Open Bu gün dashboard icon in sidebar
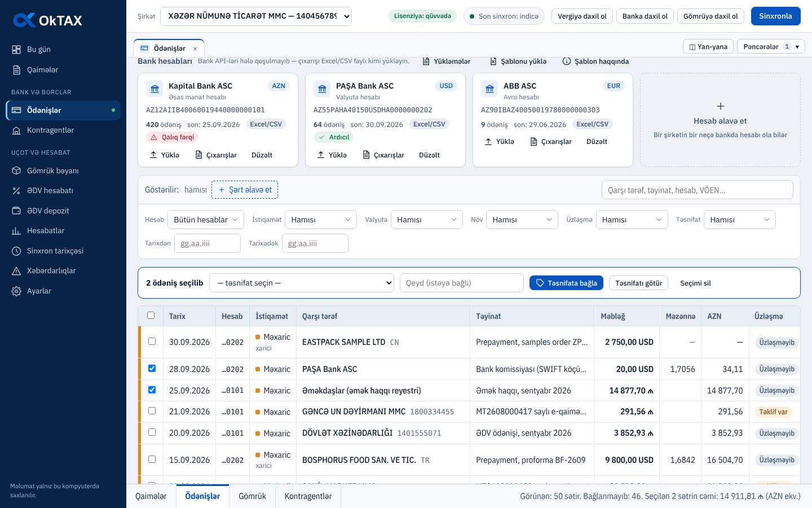 pos(16,50)
